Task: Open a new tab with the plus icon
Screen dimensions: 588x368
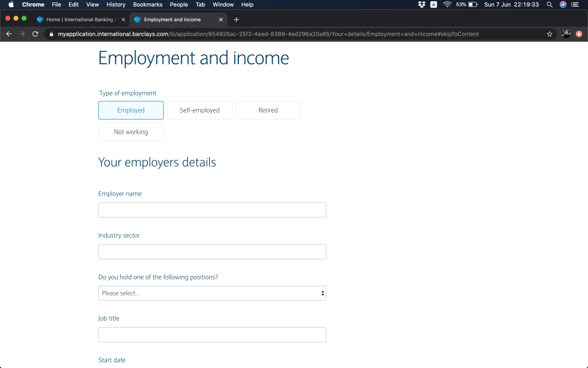Action: pyautogui.click(x=236, y=20)
